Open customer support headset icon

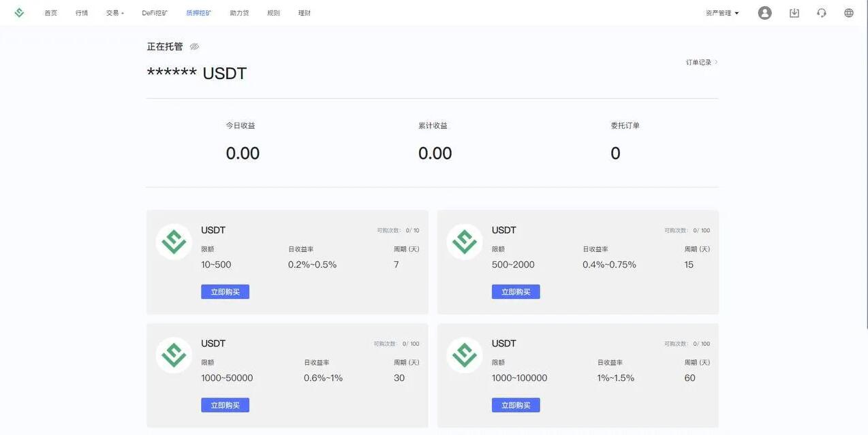tap(821, 13)
